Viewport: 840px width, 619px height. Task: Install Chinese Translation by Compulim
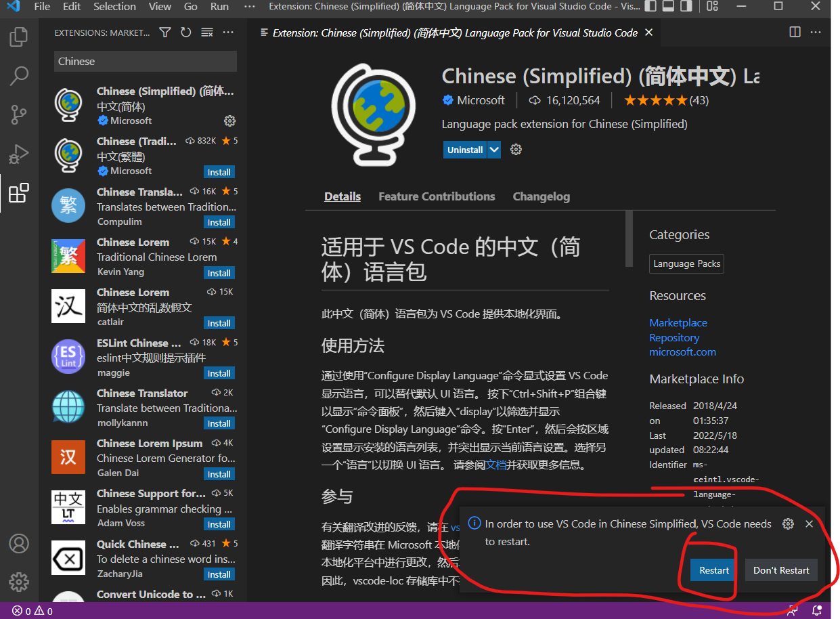(219, 222)
